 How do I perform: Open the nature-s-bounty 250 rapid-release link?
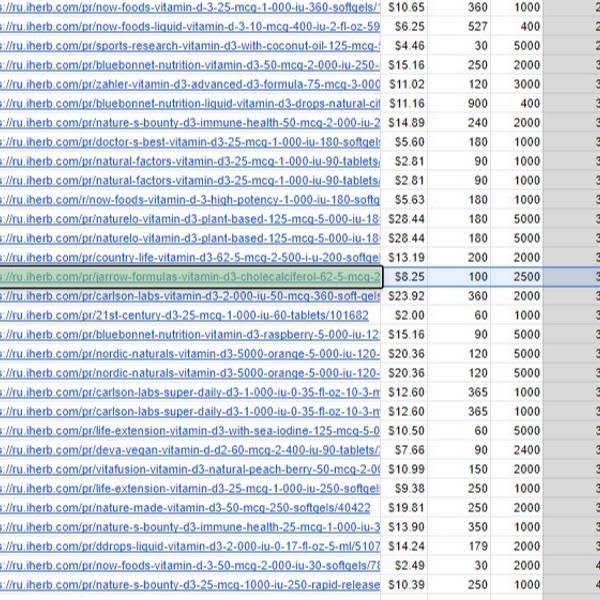point(190,585)
